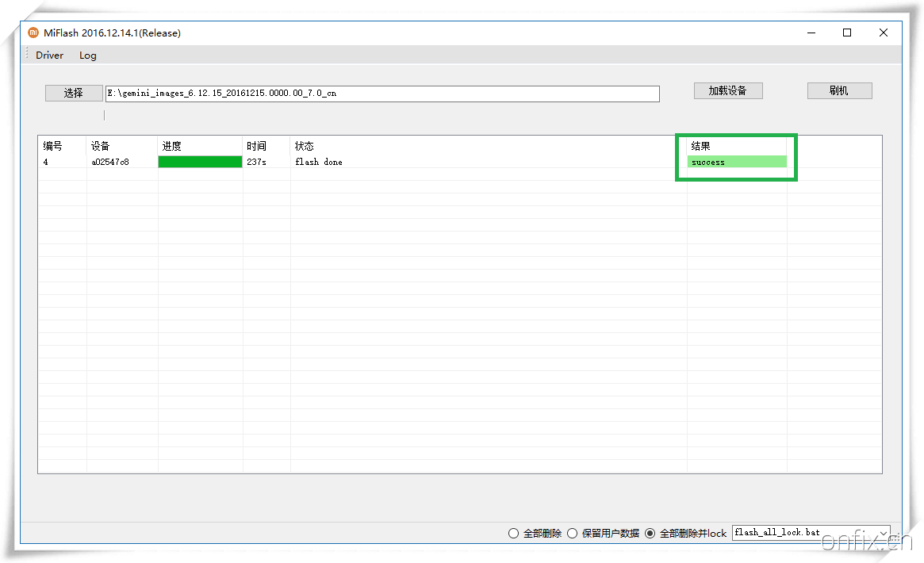Viewport: 924px width, 563px height.
Task: Select the 全部删除 radio button
Action: pos(513,534)
